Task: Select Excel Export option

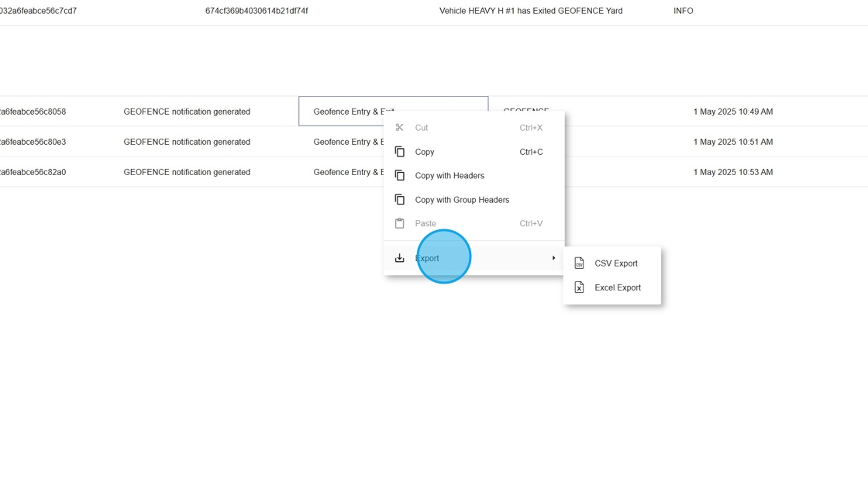Action: pyautogui.click(x=617, y=287)
